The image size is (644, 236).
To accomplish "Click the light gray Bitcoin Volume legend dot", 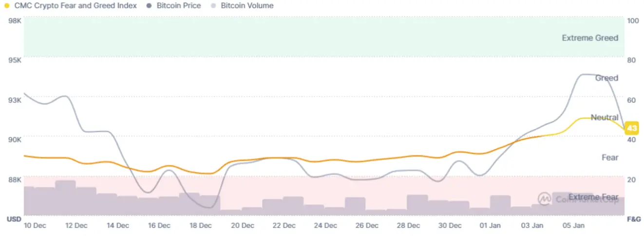I will (213, 6).
